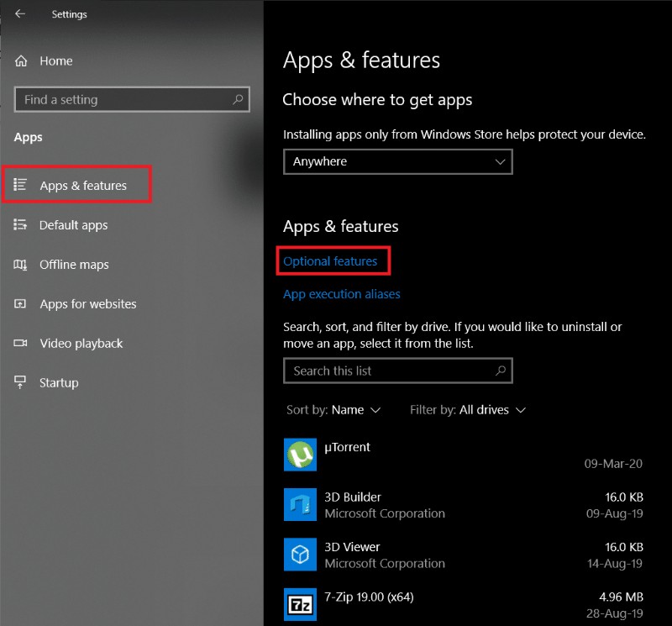
Task: Open Video playback settings
Action: [18, 344]
